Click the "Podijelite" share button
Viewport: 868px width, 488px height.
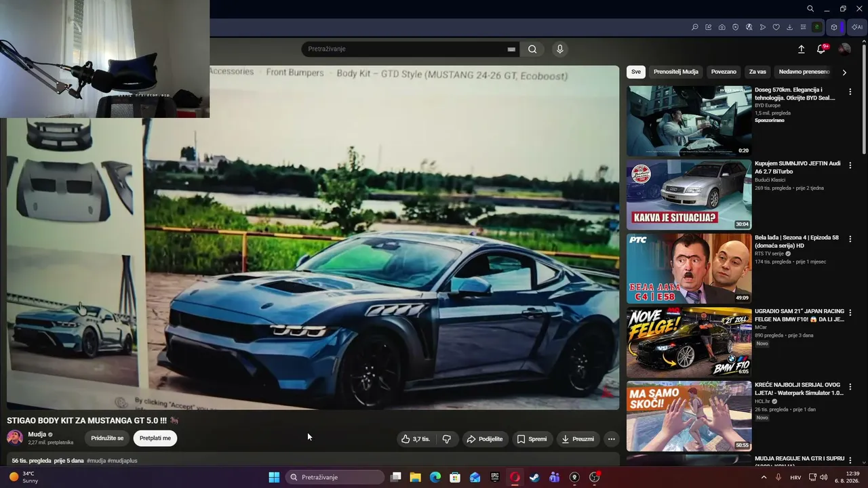pyautogui.click(x=486, y=439)
